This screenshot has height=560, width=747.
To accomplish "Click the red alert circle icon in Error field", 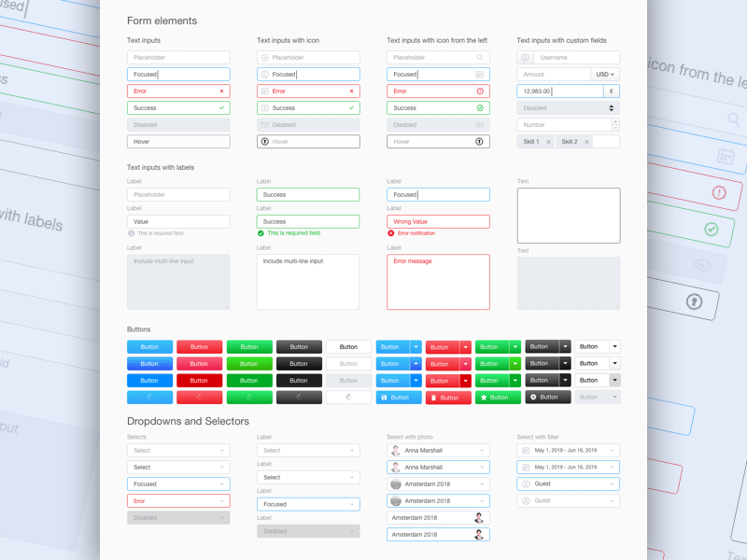I will click(480, 91).
